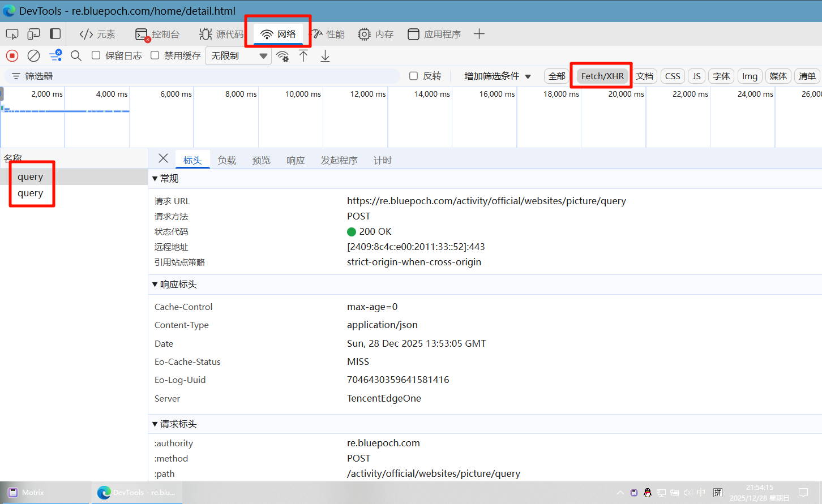The width and height of the screenshot is (822, 504).
Task: Tick the 反转 filter checkbox
Action: coord(414,76)
